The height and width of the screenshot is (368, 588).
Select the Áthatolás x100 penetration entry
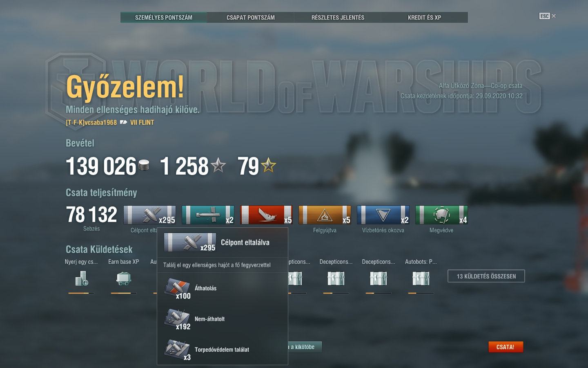pyautogui.click(x=223, y=288)
